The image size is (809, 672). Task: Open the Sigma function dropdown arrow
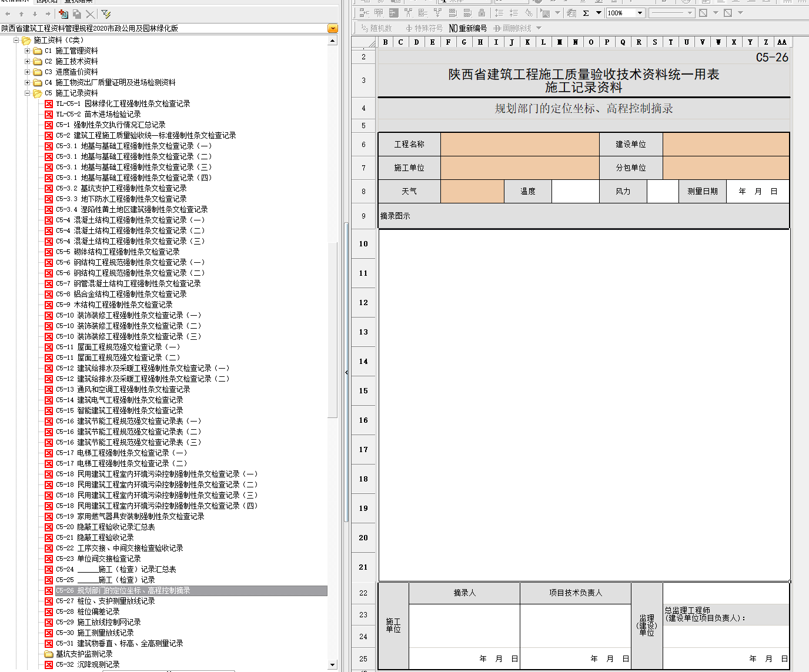599,13
